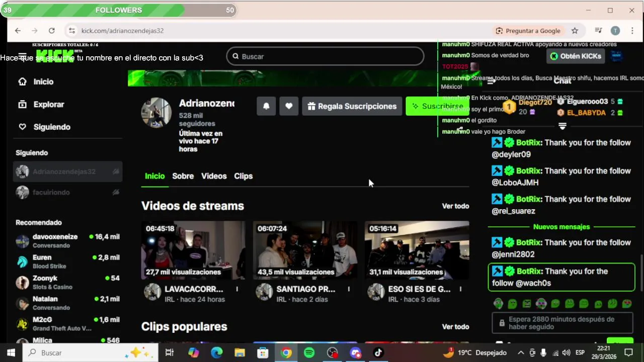Switch to the Videos tab
644x362 pixels.
pos(214,176)
